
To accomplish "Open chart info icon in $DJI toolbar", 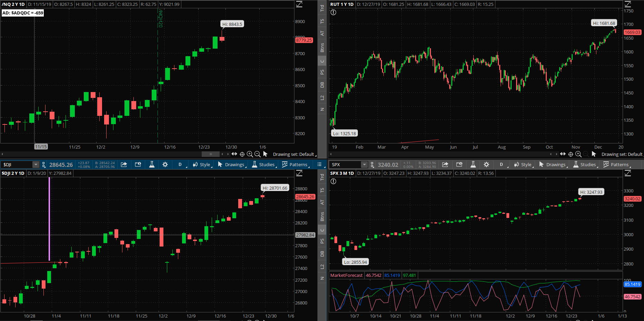I will pyautogui.click(x=138, y=164).
